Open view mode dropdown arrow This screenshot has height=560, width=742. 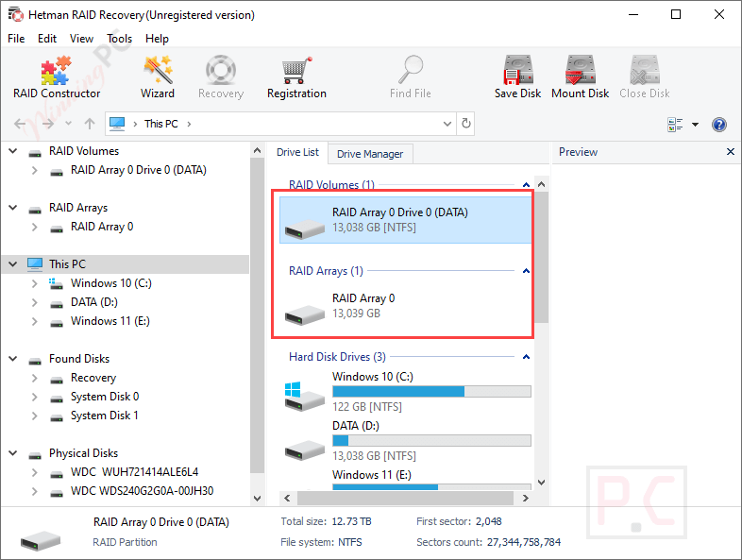[x=695, y=125]
